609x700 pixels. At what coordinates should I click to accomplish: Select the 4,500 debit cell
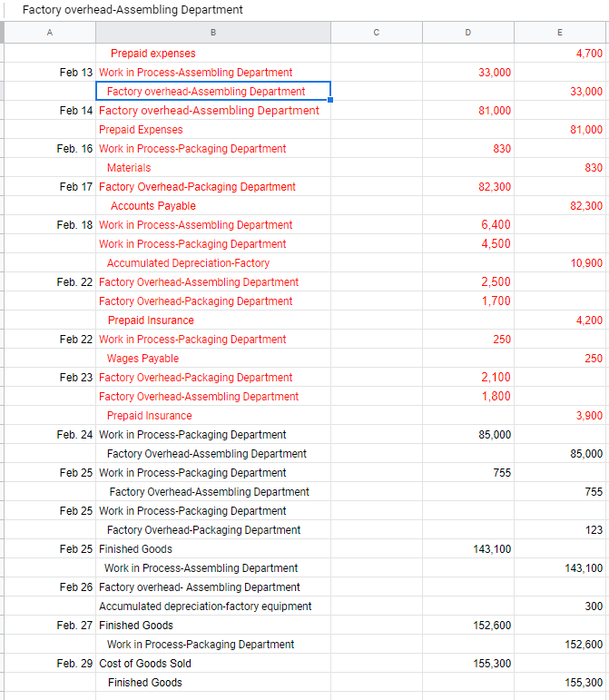[468, 243]
